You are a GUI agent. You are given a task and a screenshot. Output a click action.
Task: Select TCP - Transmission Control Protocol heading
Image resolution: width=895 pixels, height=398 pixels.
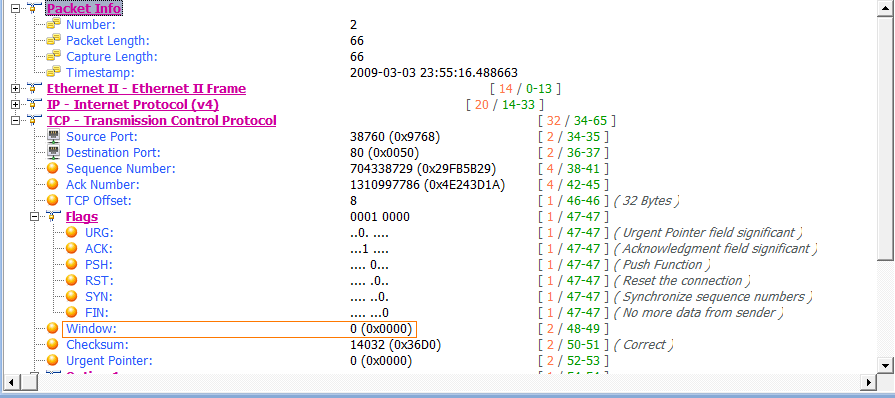[162, 120]
